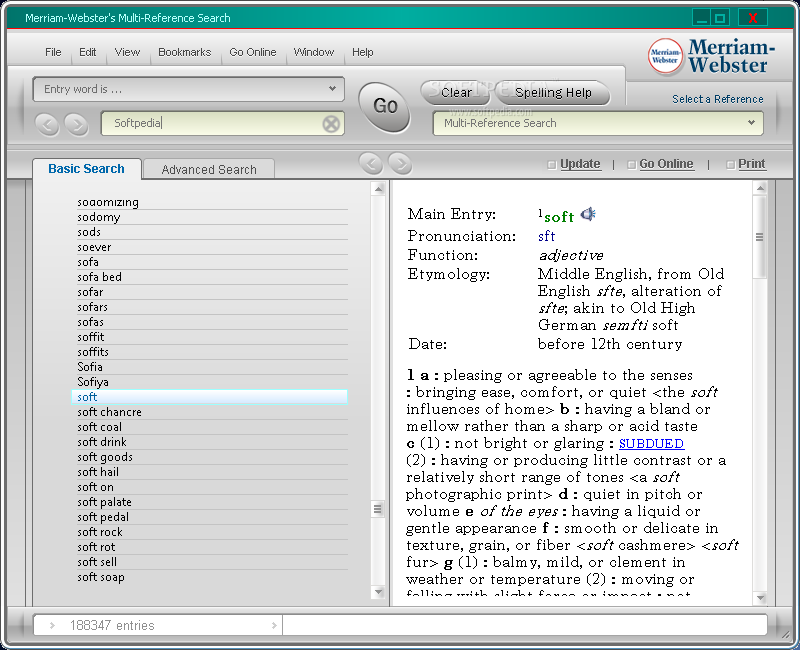This screenshot has height=650, width=800.
Task: Select 'sodomy' in the word list
Action: coord(210,217)
